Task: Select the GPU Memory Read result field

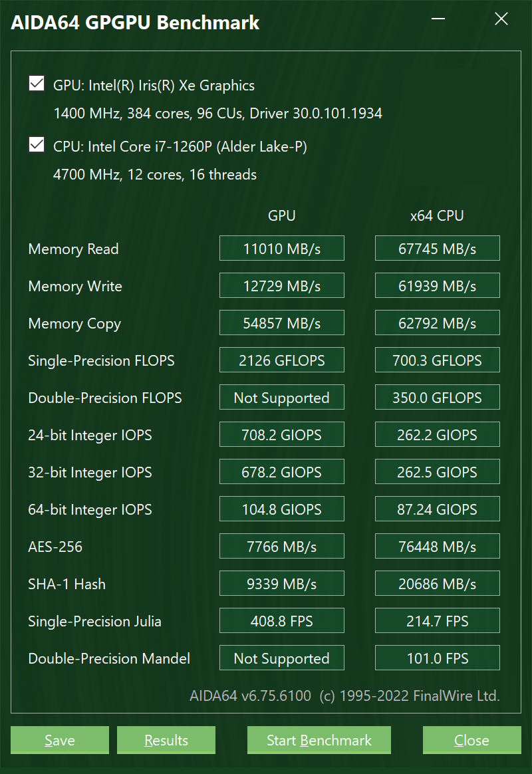Action: pos(282,249)
